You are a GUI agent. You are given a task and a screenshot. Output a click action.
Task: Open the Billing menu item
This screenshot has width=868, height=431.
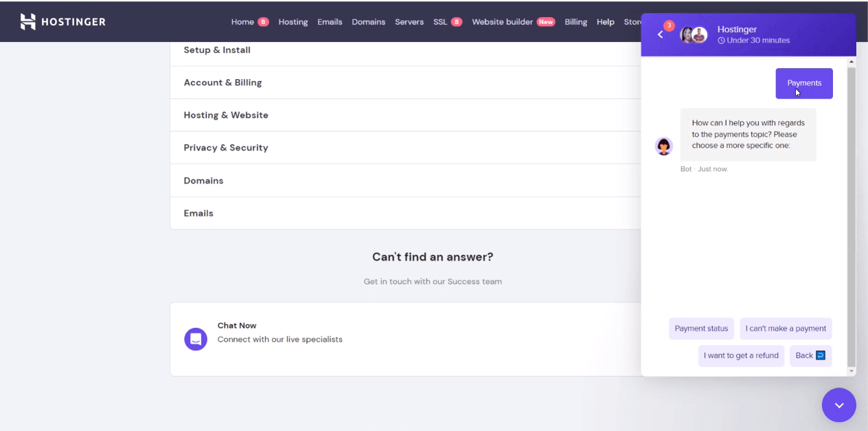(x=575, y=21)
